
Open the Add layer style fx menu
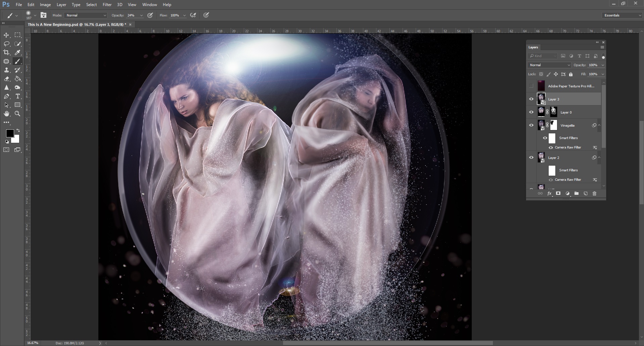tap(549, 193)
